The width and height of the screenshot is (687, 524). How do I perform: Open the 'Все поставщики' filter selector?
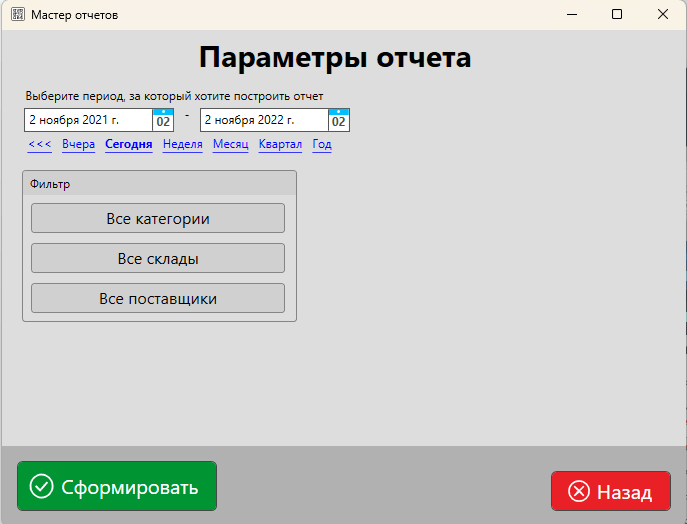[158, 298]
